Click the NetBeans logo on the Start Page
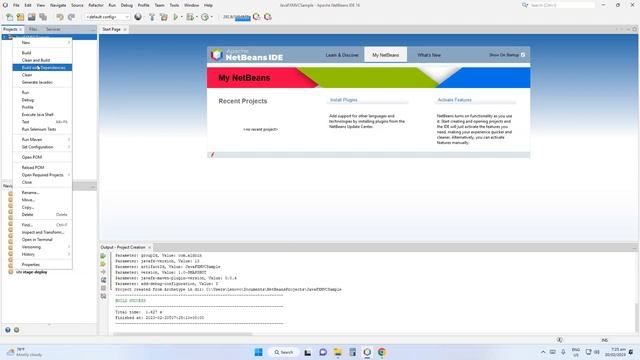Screen dimensions: 640x360 [x=216, y=55]
